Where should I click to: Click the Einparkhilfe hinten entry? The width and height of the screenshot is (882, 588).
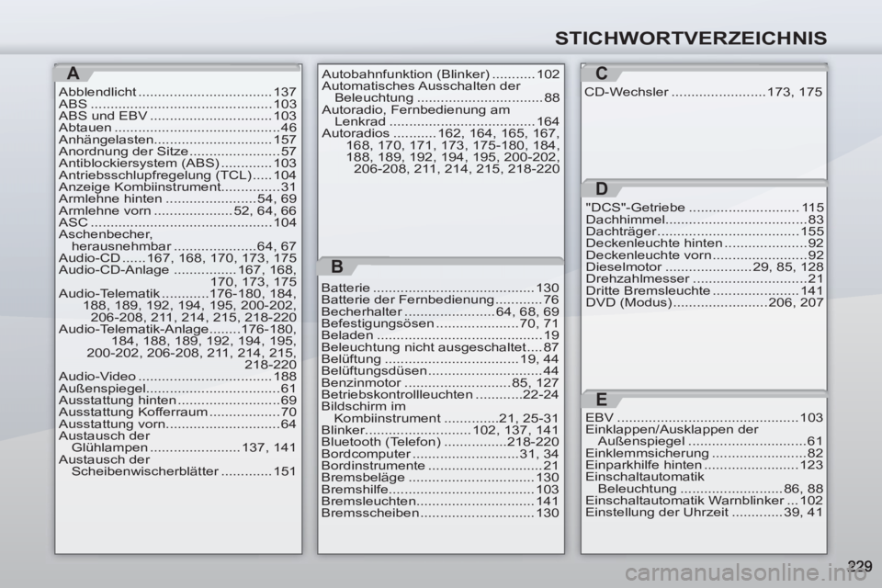click(705, 465)
